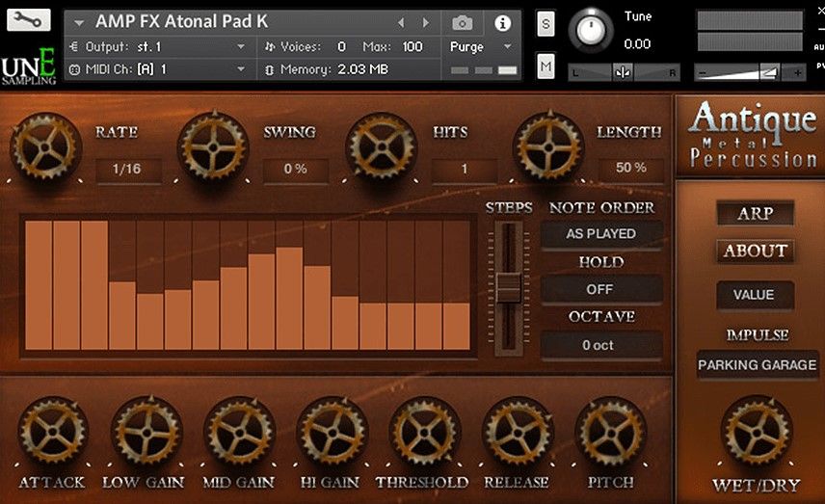
Task: Solo the instrument with S button
Action: [x=546, y=24]
